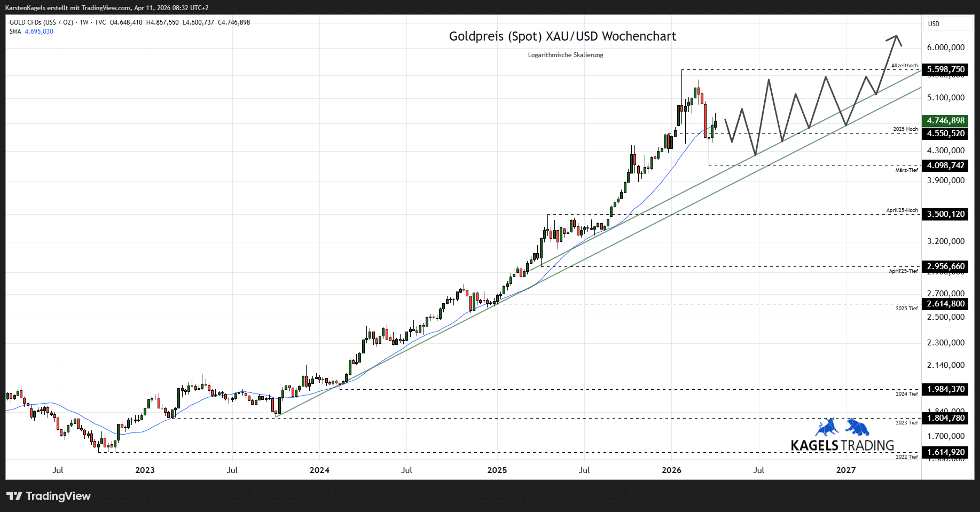The width and height of the screenshot is (980, 512).
Task: Click the SMA indicator legend label
Action: click(x=15, y=31)
